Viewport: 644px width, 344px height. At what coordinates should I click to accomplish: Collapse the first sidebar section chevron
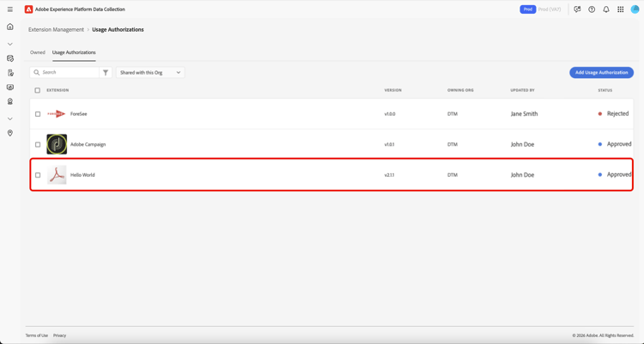[10, 44]
